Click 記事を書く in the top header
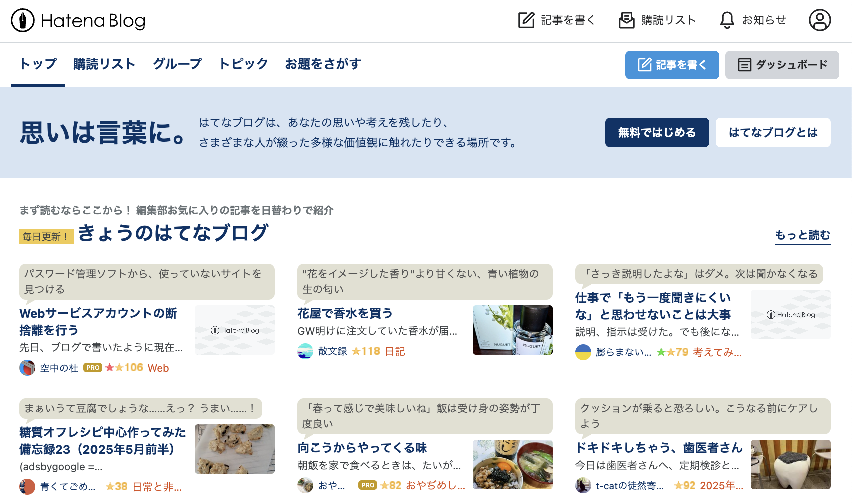The image size is (852, 504). [557, 20]
